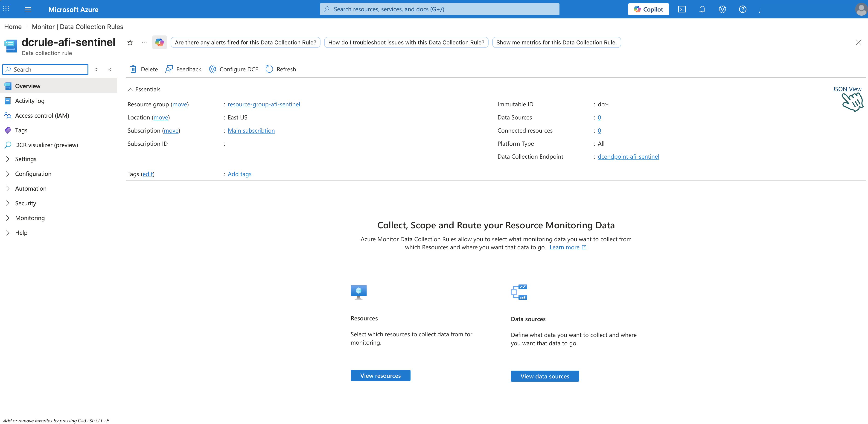Open portal settings gear icon
The height and width of the screenshot is (424, 868).
coord(722,9)
